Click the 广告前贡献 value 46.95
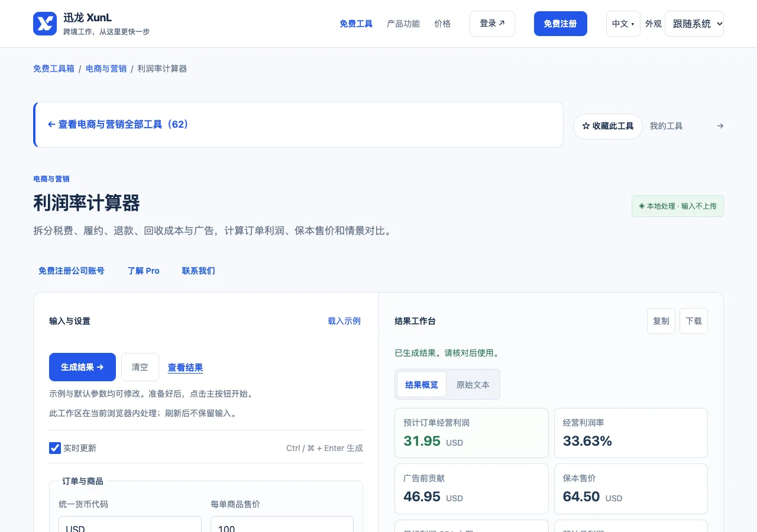Image resolution: width=757 pixels, height=532 pixels. click(x=422, y=497)
